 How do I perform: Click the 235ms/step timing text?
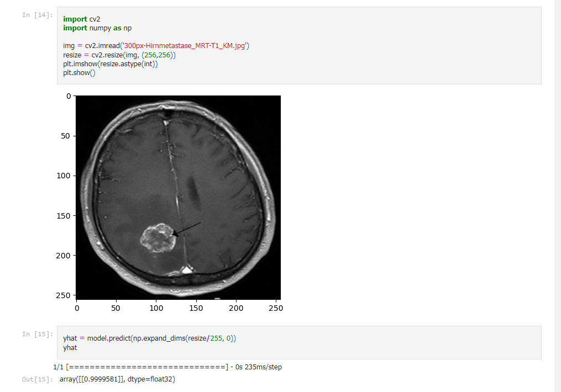click(x=260, y=367)
